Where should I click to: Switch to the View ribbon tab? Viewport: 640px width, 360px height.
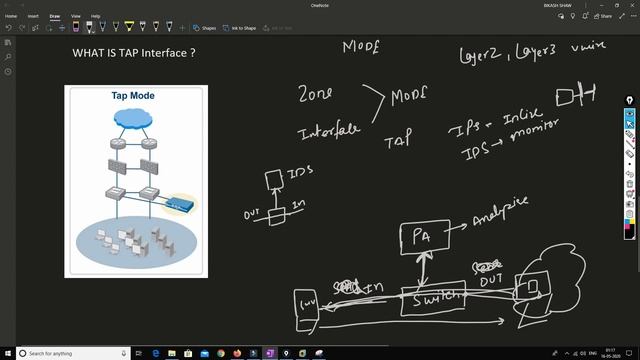pos(76,16)
